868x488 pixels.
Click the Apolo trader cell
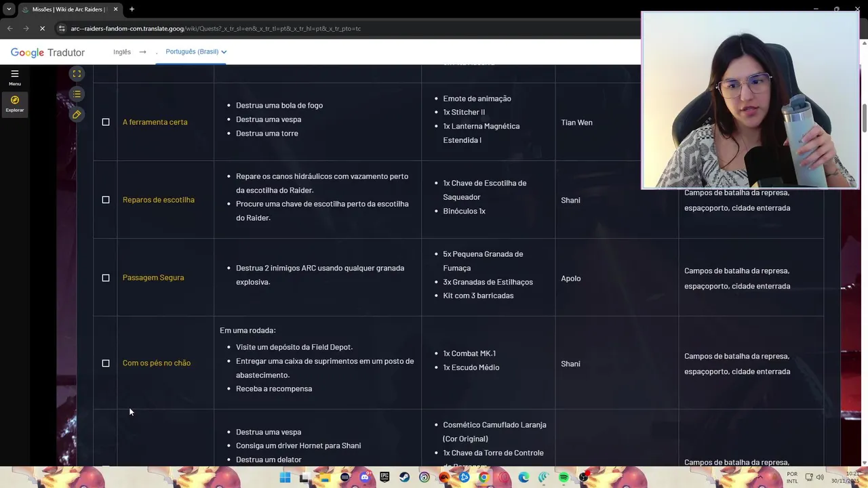pyautogui.click(x=570, y=279)
